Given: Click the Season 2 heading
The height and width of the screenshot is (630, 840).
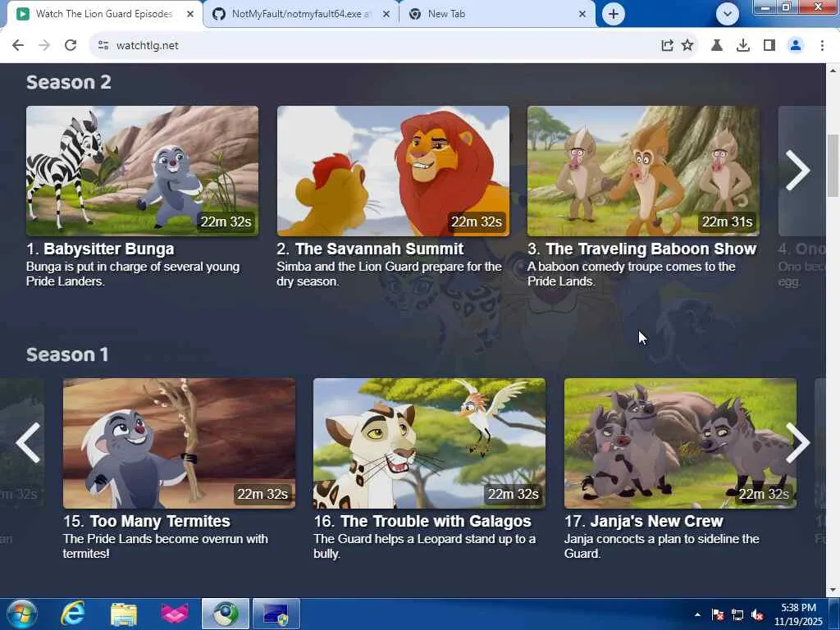Looking at the screenshot, I should [69, 82].
